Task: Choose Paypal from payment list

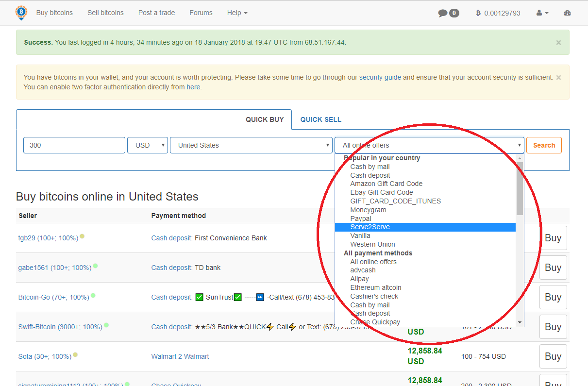Action: coord(361,218)
